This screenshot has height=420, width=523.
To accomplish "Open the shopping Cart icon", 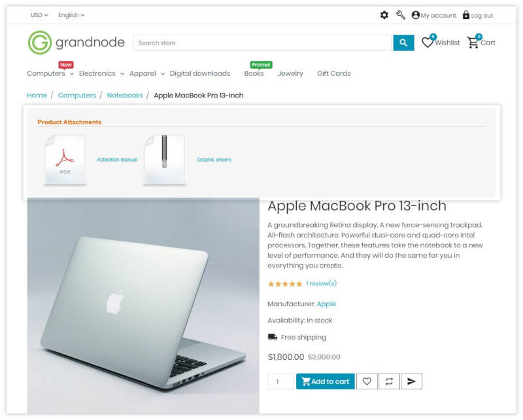I will click(473, 43).
